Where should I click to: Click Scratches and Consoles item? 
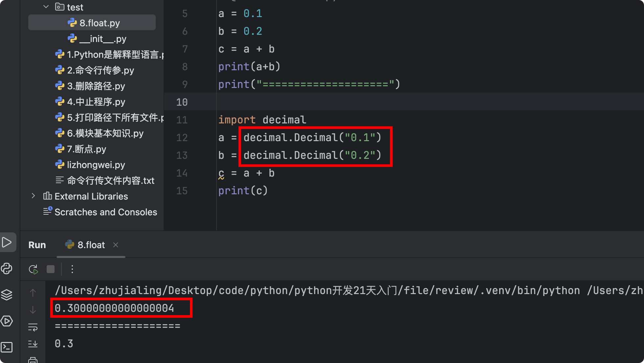[105, 212]
